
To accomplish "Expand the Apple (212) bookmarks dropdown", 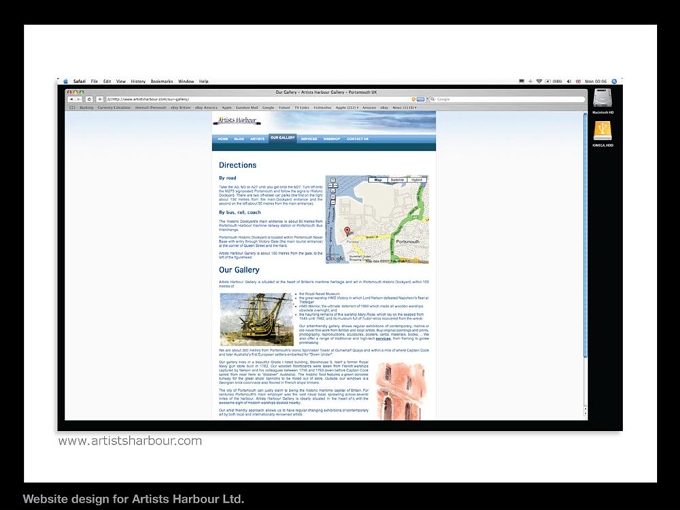I will tap(347, 107).
